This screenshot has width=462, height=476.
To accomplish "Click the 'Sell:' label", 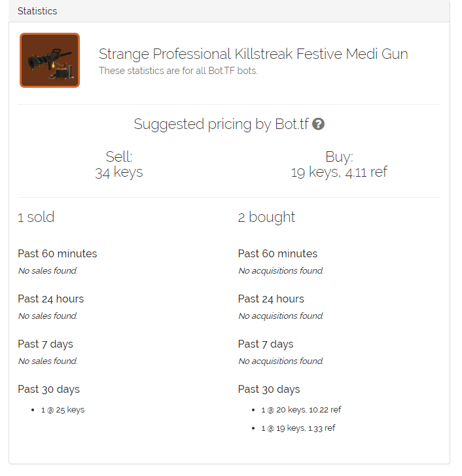I will point(119,157).
